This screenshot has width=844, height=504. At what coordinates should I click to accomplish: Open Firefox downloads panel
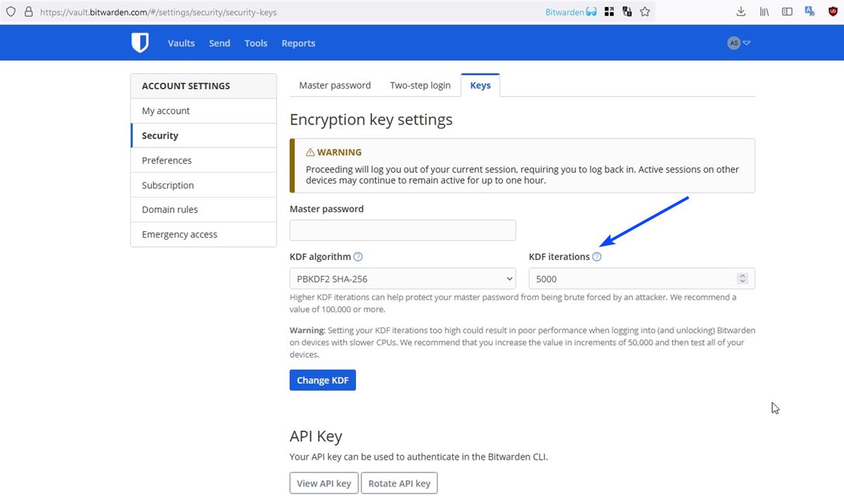pyautogui.click(x=741, y=12)
